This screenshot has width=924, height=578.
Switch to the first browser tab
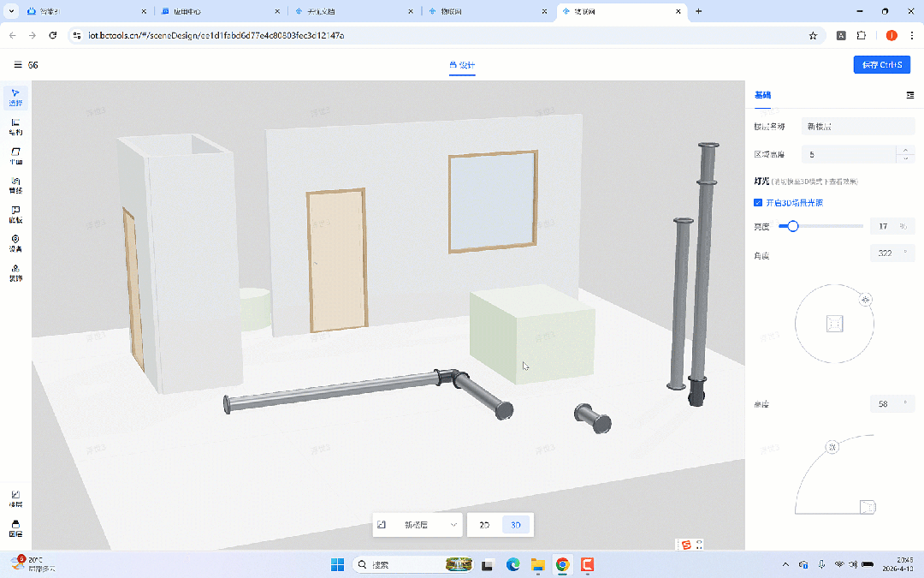click(87, 11)
